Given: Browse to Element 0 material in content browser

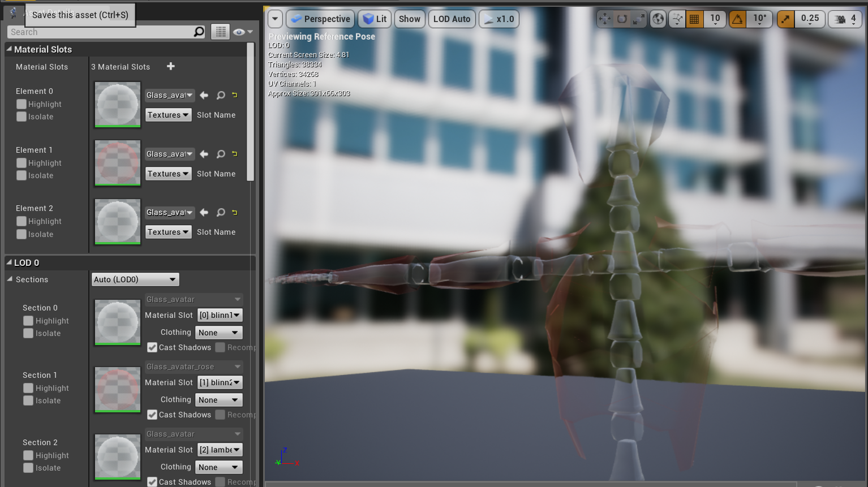Looking at the screenshot, I should click(x=221, y=95).
